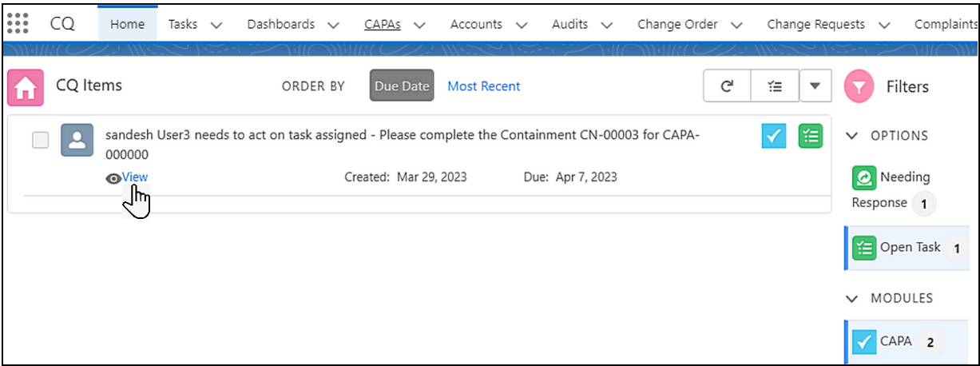The height and width of the screenshot is (366, 980).
Task: Click the user avatar icon on the task
Action: (x=77, y=140)
